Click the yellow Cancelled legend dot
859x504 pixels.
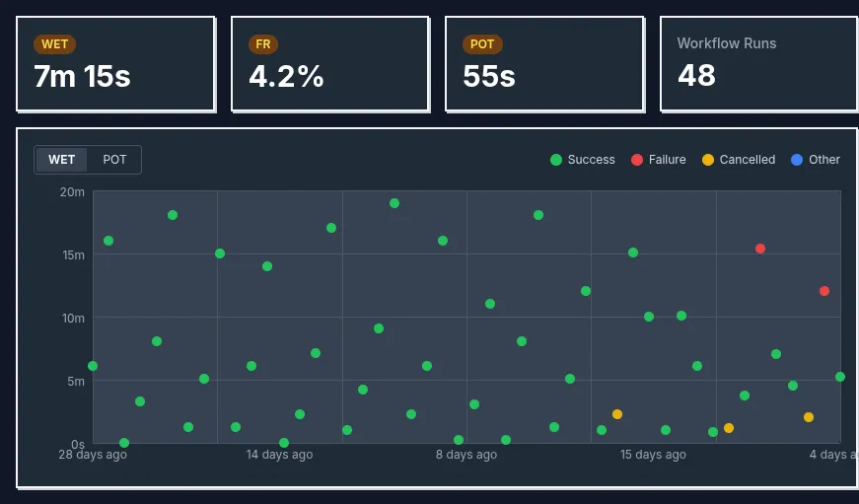(x=708, y=160)
